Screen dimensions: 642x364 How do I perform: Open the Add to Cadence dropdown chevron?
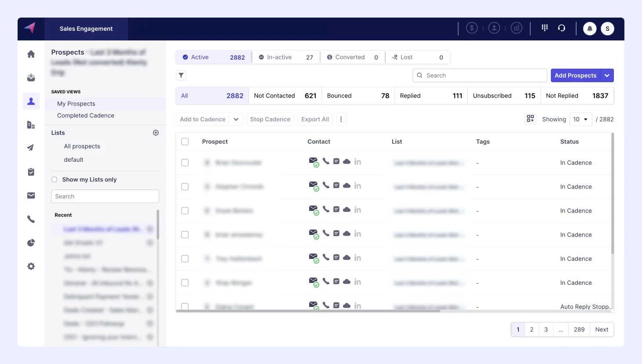[236, 119]
